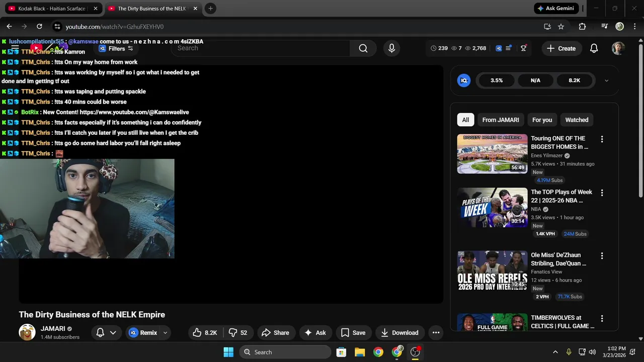Open YouTube notifications bell in header
The image size is (644, 362).
pyautogui.click(x=594, y=48)
